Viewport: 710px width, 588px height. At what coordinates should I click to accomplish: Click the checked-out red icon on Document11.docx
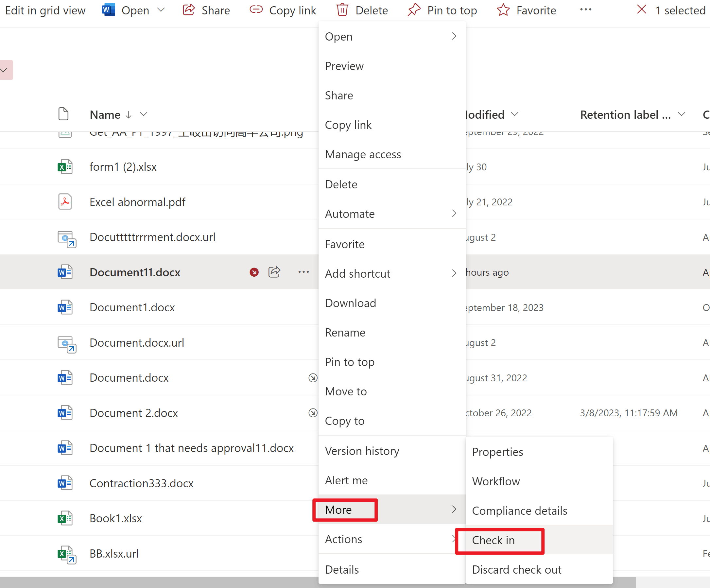(254, 272)
